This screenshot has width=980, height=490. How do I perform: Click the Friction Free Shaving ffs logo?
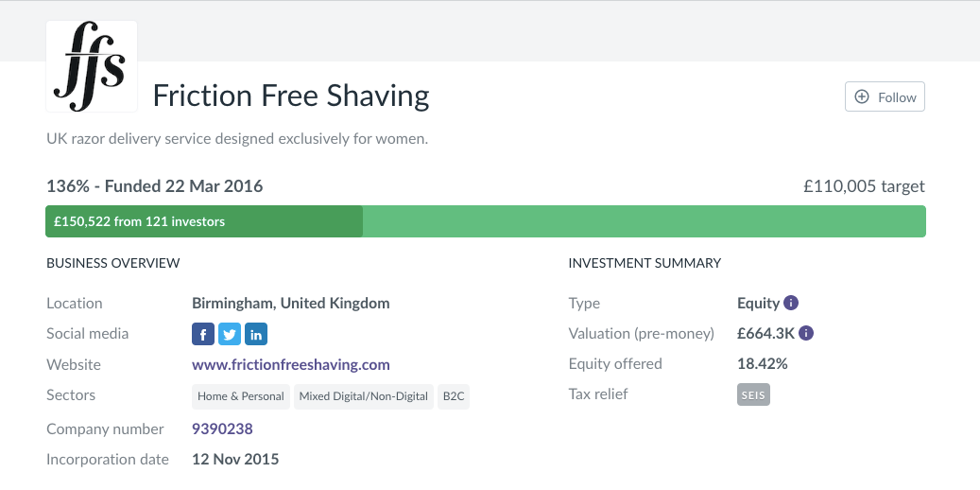tap(92, 66)
